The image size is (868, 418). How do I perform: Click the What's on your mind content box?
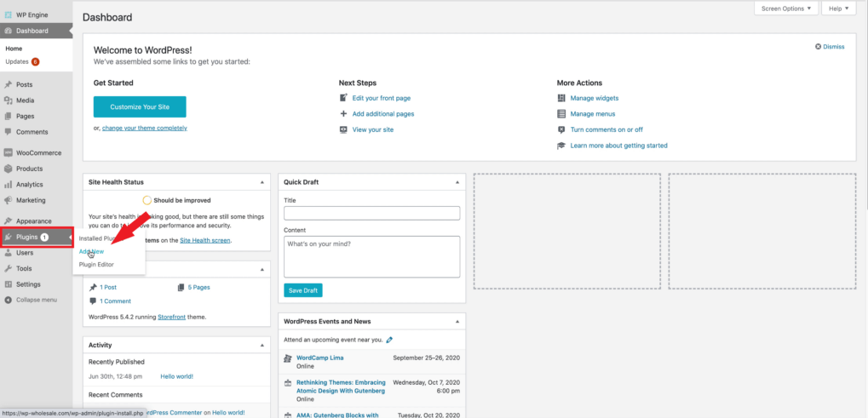pos(372,256)
